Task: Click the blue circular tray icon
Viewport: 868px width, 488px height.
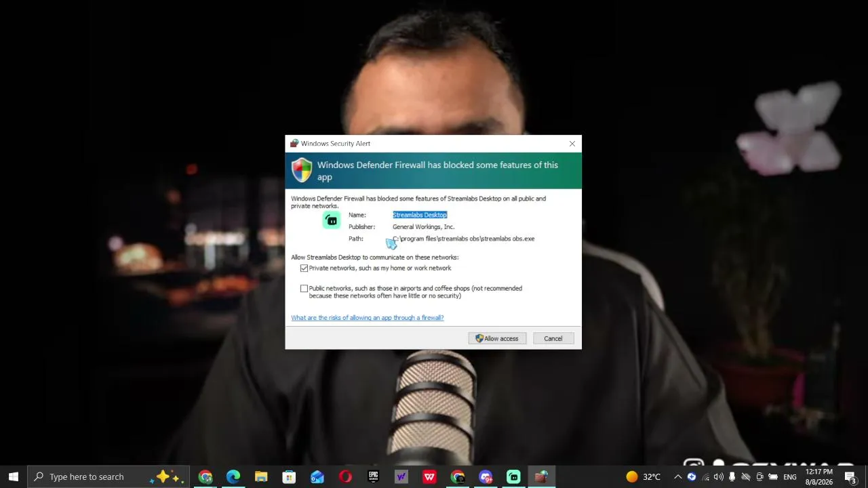Action: point(692,476)
